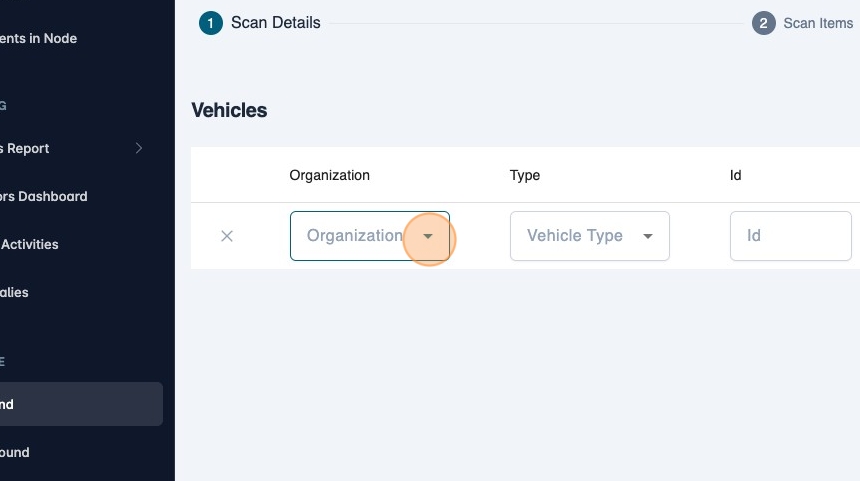Screen dimensions: 860x481
Task: Open the Report item in sidebar
Action: click(25, 149)
